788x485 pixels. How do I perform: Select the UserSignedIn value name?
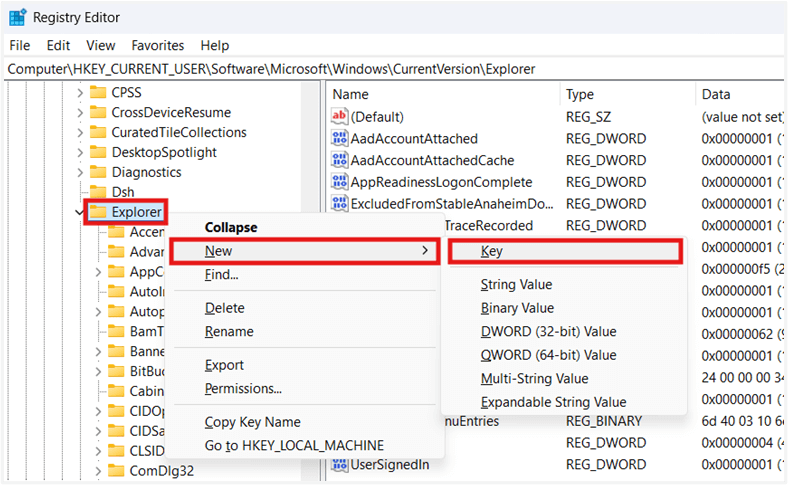pos(389,464)
